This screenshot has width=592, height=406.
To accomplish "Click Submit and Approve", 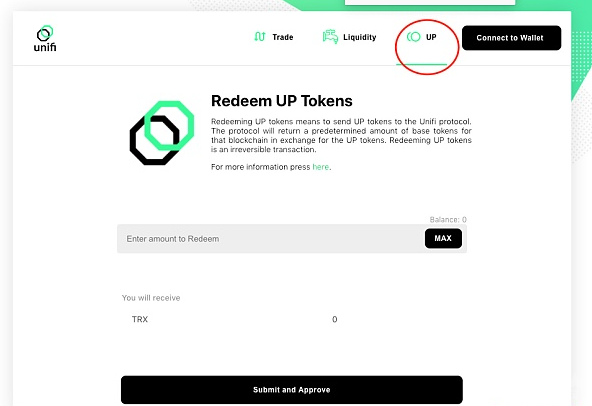I will pos(291,390).
